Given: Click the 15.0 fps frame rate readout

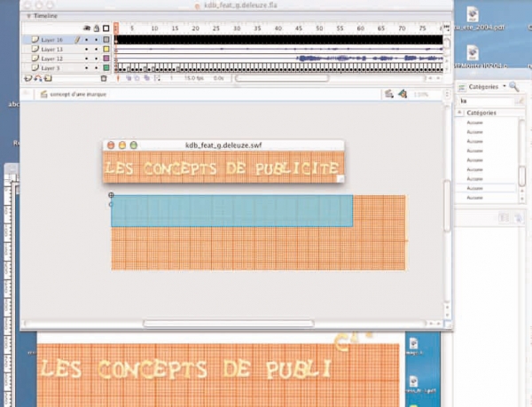Looking at the screenshot, I should click(193, 78).
